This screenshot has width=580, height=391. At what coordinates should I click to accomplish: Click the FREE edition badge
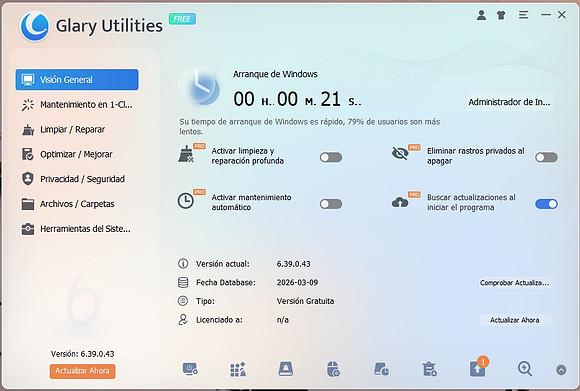(182, 19)
